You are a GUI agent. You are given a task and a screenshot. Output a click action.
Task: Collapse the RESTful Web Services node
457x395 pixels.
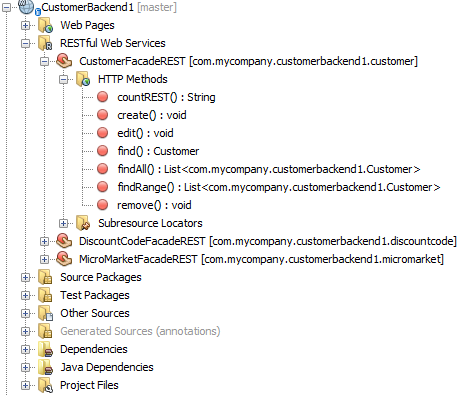[25, 43]
